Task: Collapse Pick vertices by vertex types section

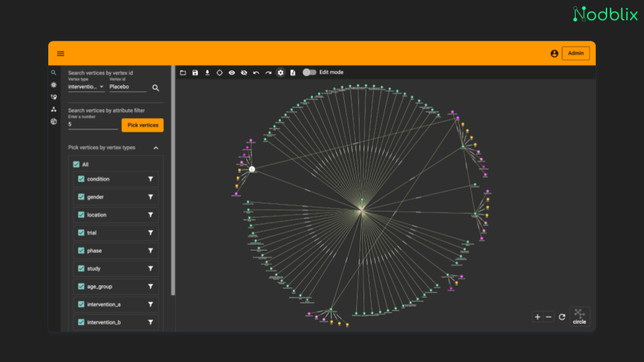Action: point(156,147)
